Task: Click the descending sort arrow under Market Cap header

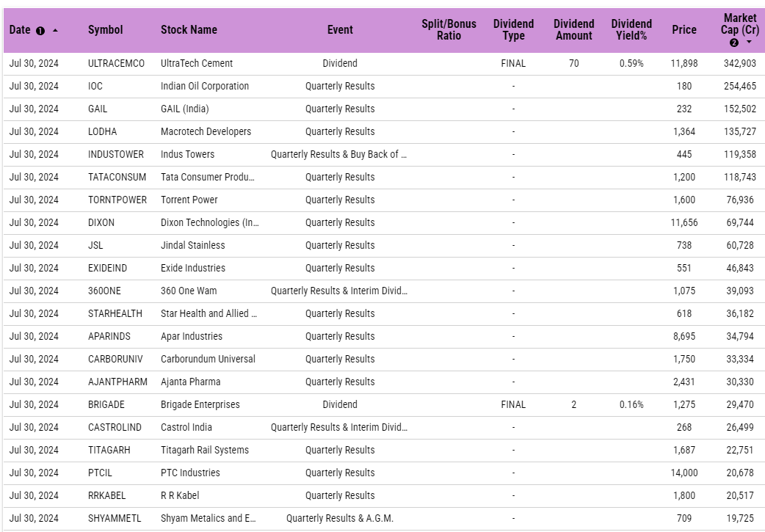Action: point(749,43)
